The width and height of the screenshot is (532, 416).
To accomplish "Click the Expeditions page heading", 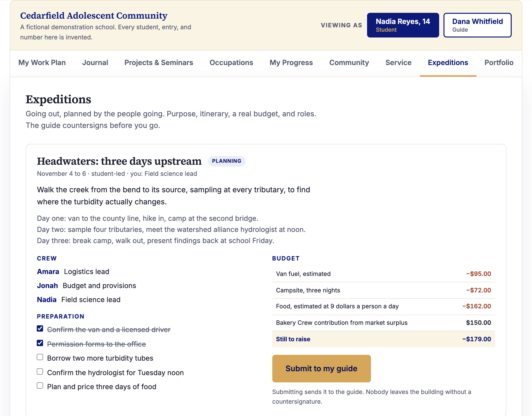I will pos(59,99).
